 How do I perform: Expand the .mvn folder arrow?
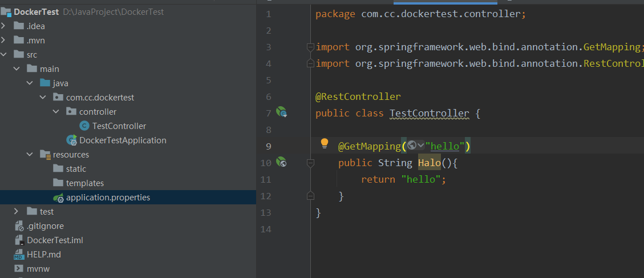pyautogui.click(x=3, y=41)
